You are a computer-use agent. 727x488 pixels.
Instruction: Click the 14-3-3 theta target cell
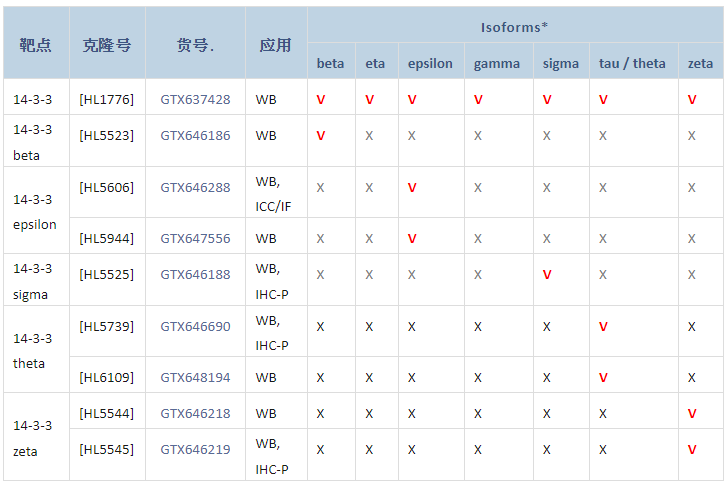click(36, 349)
